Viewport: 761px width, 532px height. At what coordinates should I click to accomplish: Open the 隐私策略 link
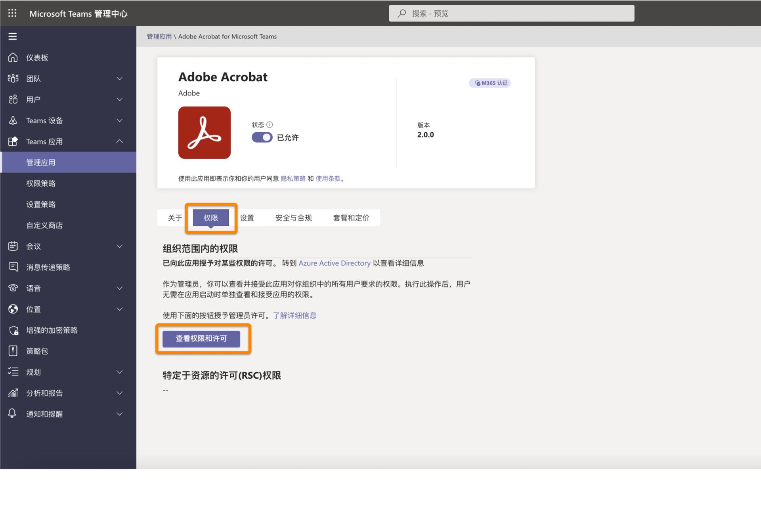(x=293, y=179)
